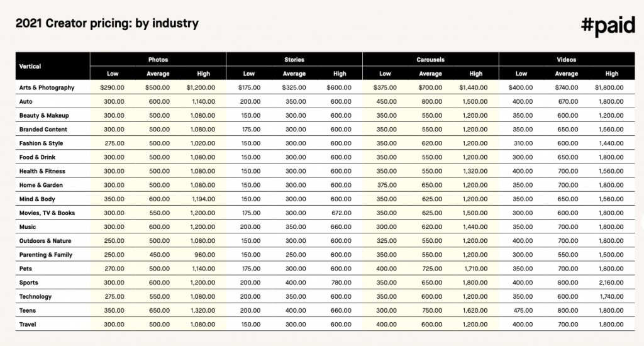Select the Arts & Photography Photos Low $290.00 cell

113,87
